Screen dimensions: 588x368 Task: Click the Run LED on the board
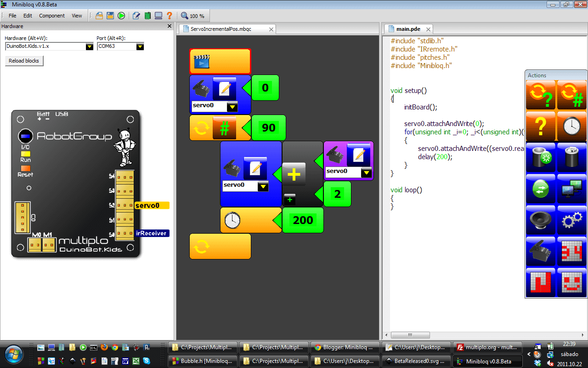(x=26, y=154)
